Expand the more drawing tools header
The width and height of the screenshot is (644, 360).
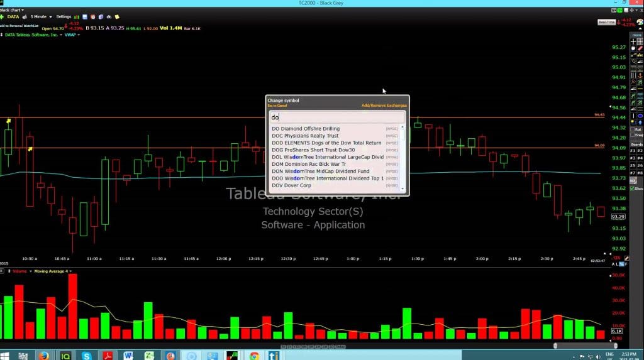(636, 35)
